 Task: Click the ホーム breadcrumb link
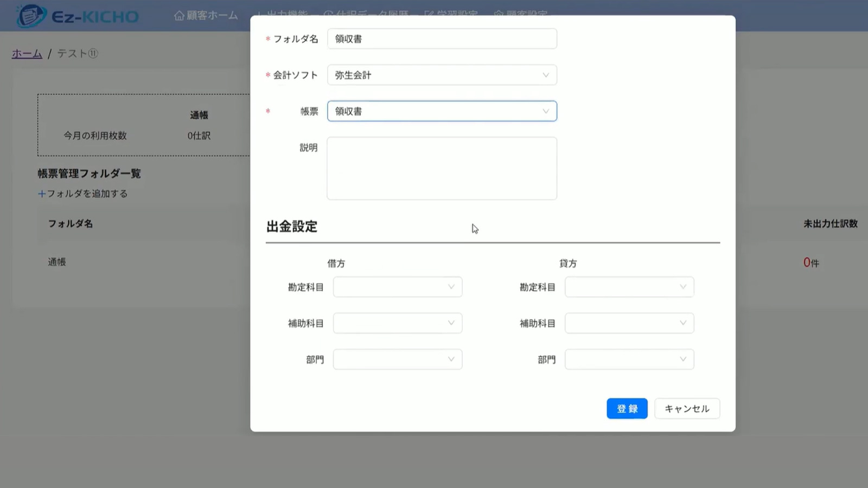pyautogui.click(x=27, y=54)
